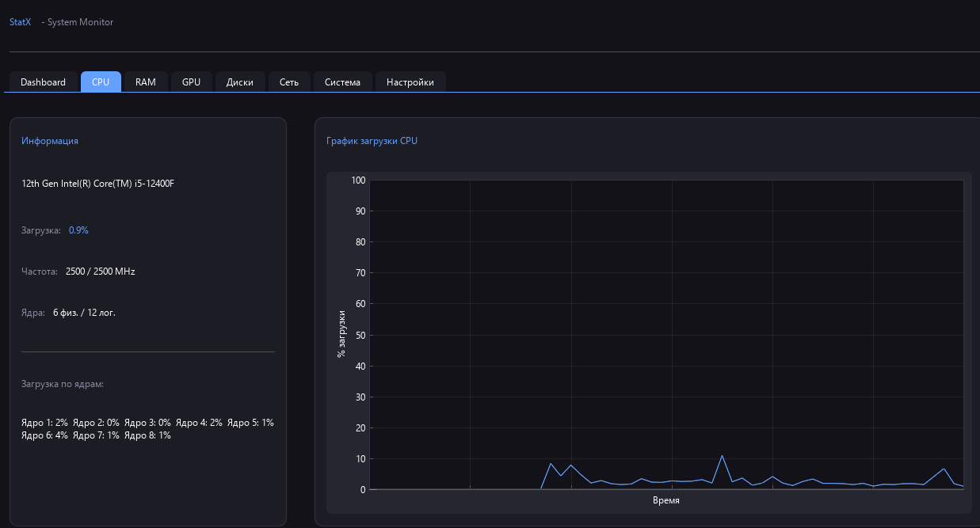The image size is (980, 528).
Task: Click the График загрузки CPU title
Action: point(372,140)
